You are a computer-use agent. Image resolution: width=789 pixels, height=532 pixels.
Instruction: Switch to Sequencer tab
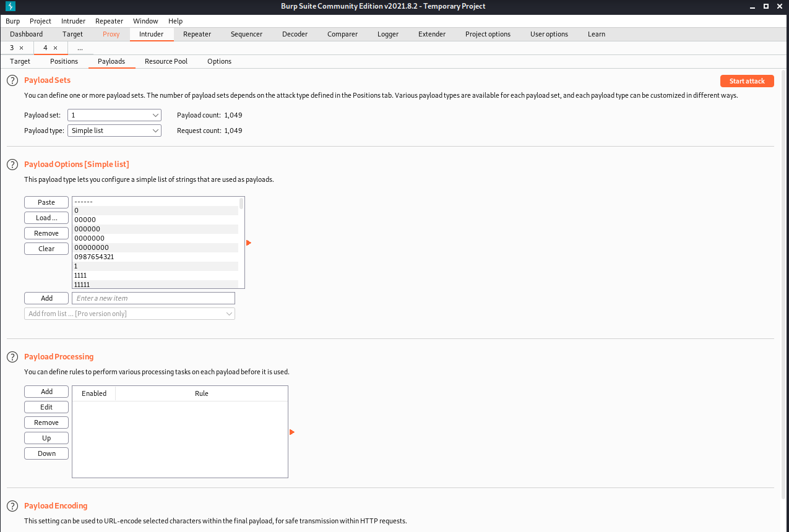click(247, 34)
